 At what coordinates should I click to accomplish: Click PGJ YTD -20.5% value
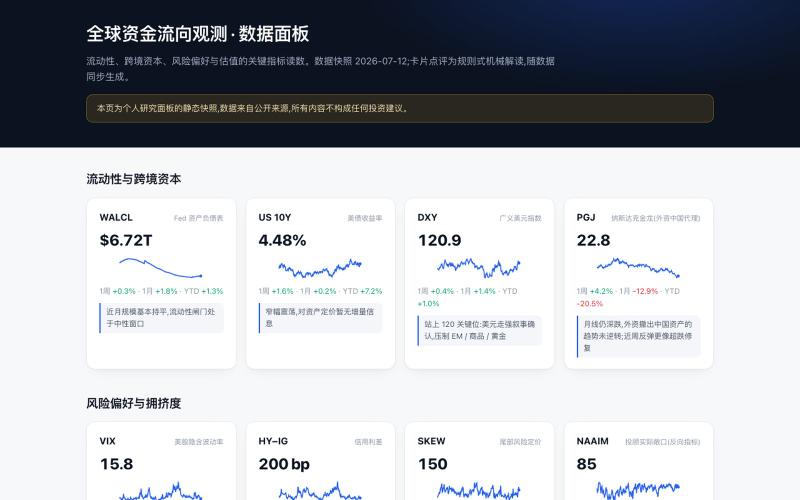point(590,304)
